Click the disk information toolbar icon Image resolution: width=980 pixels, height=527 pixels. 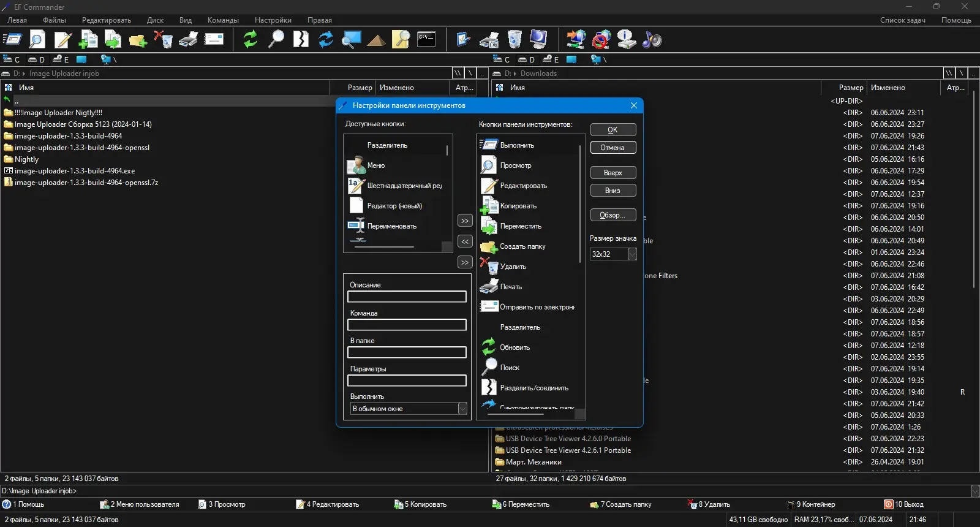627,40
